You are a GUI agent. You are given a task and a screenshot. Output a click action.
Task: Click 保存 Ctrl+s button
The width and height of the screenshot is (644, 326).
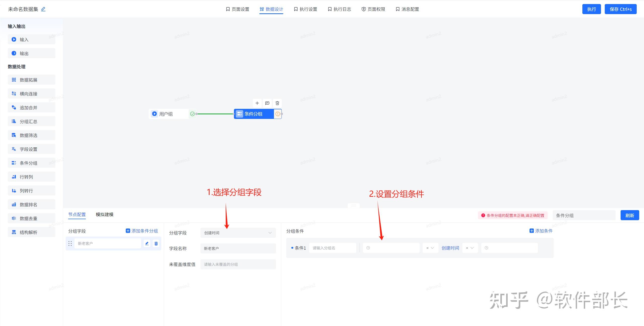pos(620,9)
